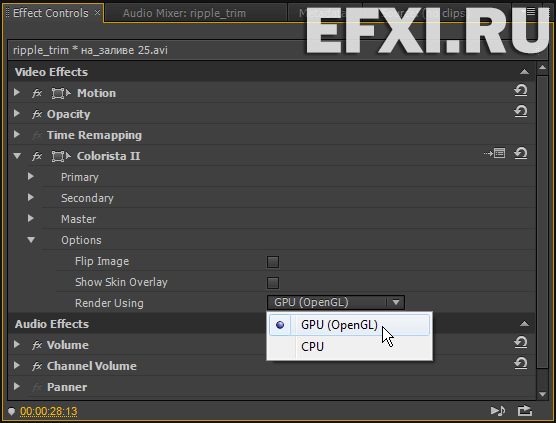This screenshot has height=423, width=556.
Task: Toggle the Motion fx on/off icon
Action: point(37,93)
